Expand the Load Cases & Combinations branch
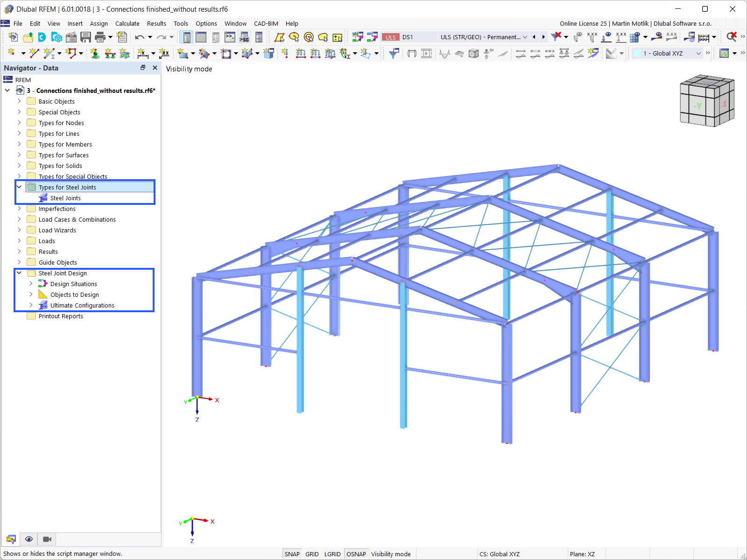 tap(19, 219)
